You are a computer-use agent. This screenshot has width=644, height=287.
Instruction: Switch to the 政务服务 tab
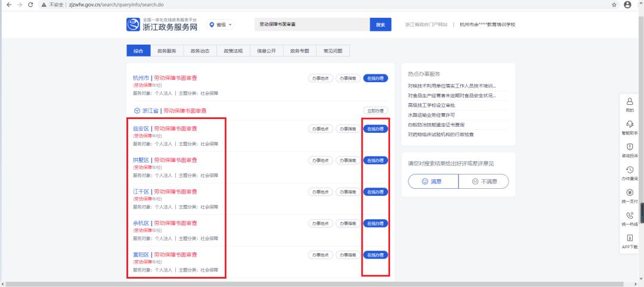167,51
